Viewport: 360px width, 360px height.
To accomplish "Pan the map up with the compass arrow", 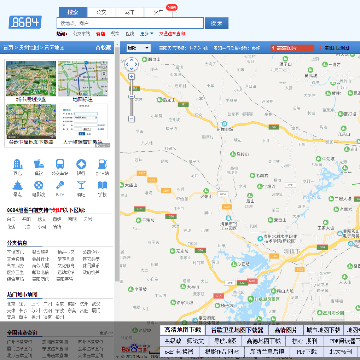I will tap(132, 59).
